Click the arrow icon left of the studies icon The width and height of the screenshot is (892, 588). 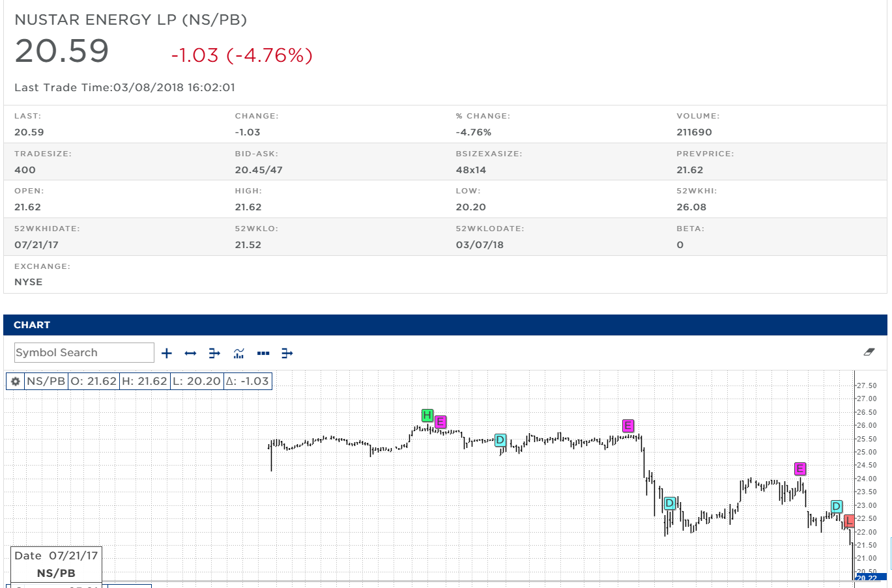click(214, 353)
